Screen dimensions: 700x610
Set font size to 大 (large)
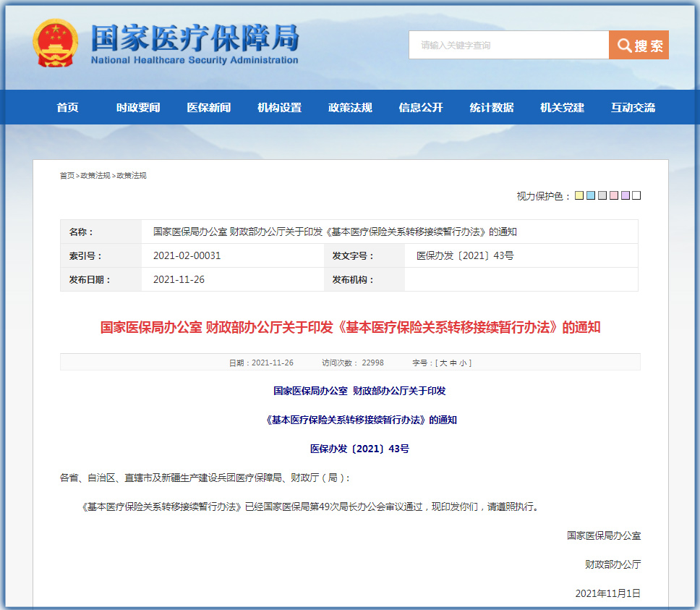(x=443, y=363)
